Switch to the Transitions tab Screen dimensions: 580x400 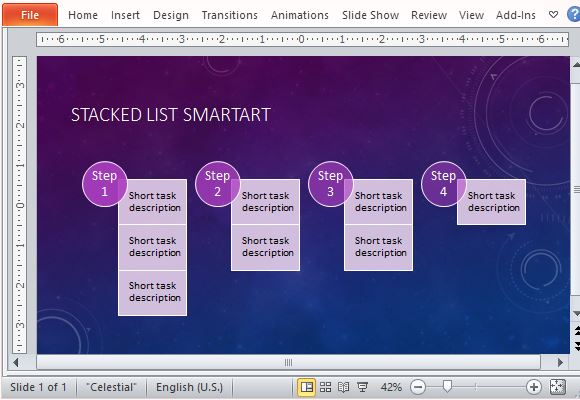229,15
